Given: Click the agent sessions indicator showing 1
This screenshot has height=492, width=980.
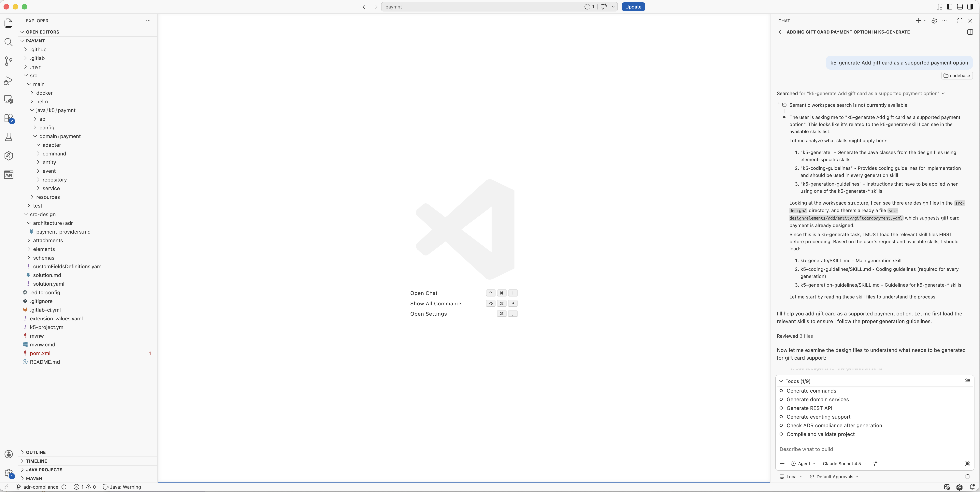Looking at the screenshot, I should point(589,7).
